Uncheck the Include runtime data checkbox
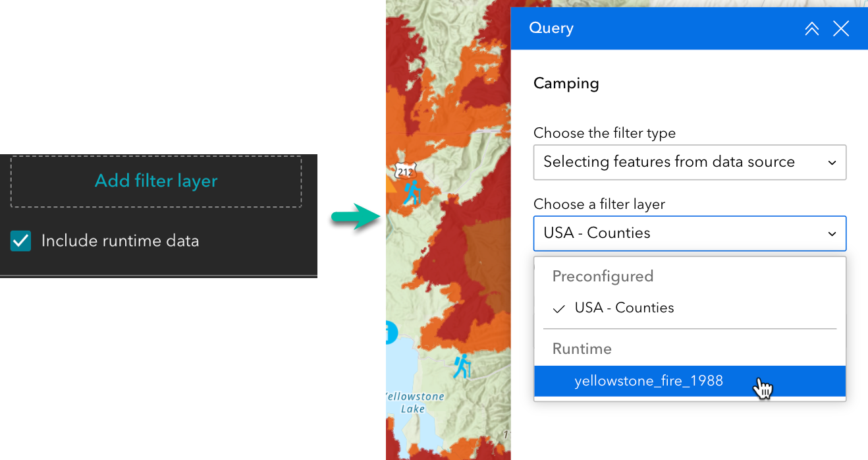Image resolution: width=868 pixels, height=460 pixels. (20, 241)
